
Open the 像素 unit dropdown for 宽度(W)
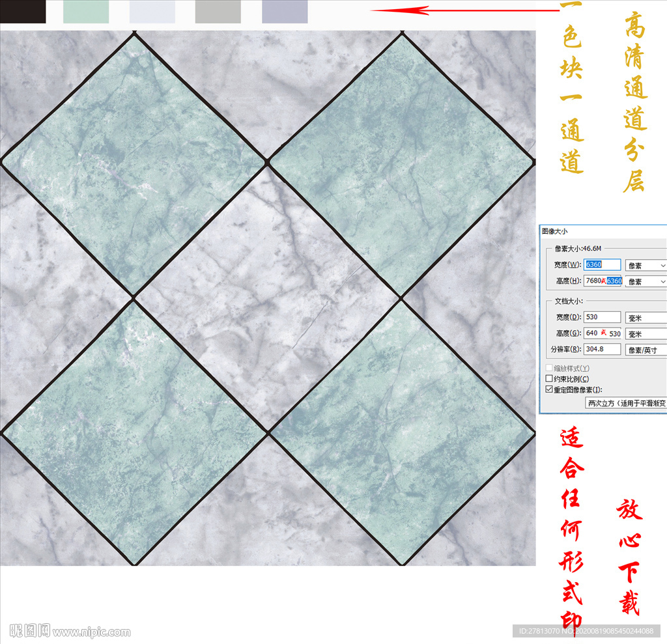[646, 266]
